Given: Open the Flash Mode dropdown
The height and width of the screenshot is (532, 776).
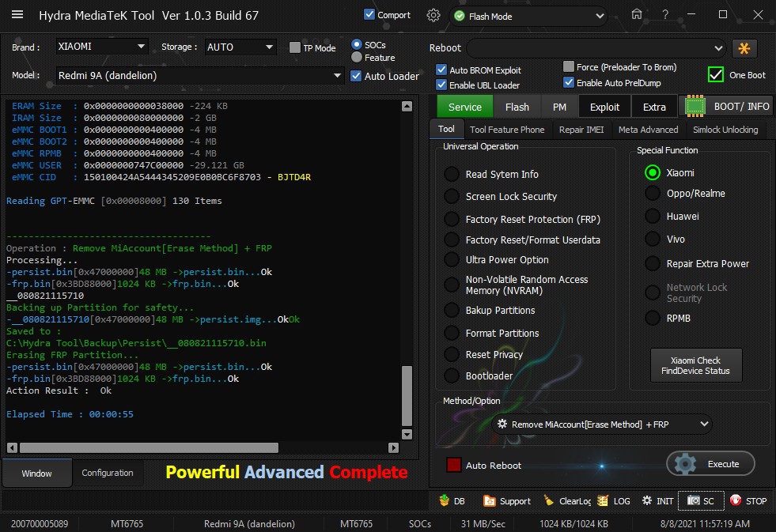Looking at the screenshot, I should [x=528, y=17].
